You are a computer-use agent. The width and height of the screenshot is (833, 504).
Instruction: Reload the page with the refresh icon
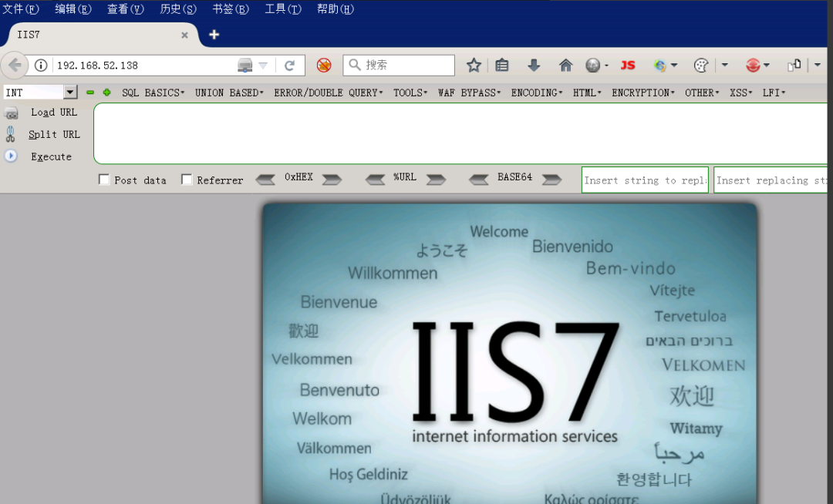[290, 66]
